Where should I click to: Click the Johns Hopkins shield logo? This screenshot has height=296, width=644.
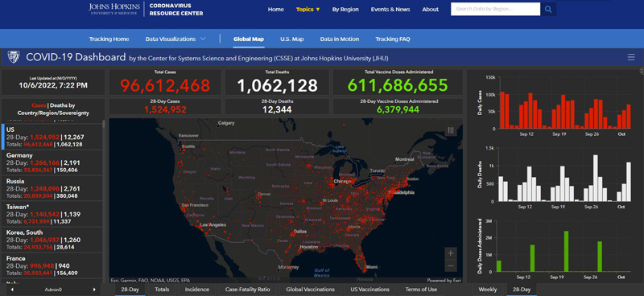click(14, 57)
